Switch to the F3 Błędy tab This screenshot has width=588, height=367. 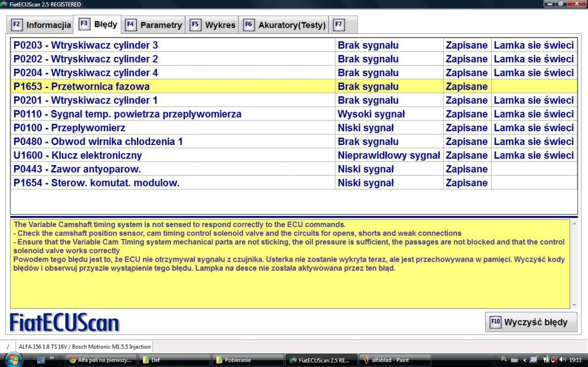click(97, 25)
